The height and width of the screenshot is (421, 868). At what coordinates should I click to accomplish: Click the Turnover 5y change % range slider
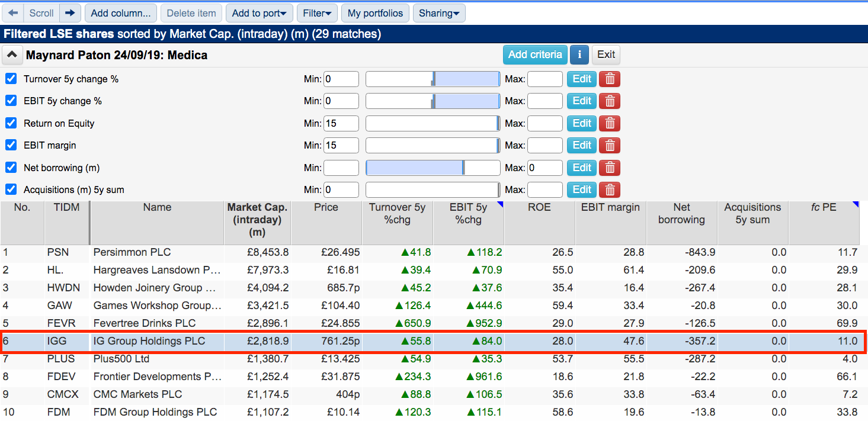(x=433, y=79)
